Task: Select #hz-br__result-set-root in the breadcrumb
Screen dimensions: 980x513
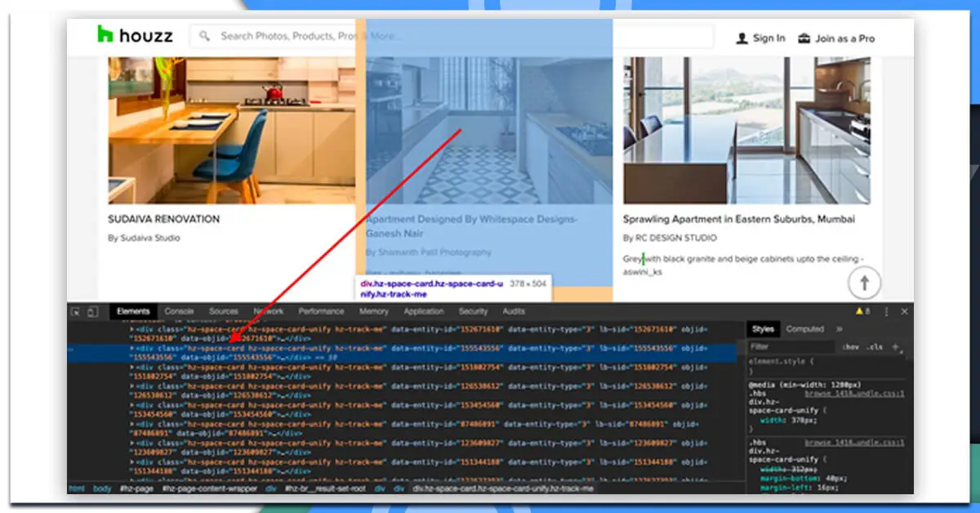Action: pyautogui.click(x=323, y=488)
